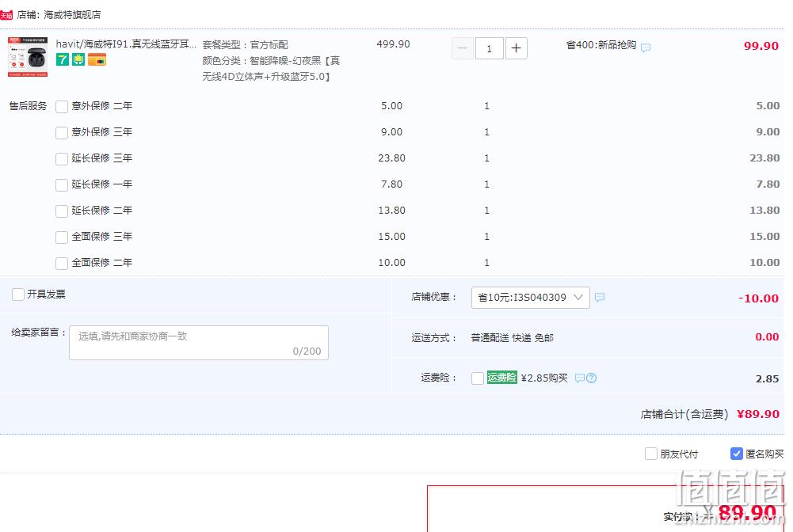793x532 pixels.
Task: Click the green shield guarantee badge icon
Action: pyautogui.click(x=78, y=59)
